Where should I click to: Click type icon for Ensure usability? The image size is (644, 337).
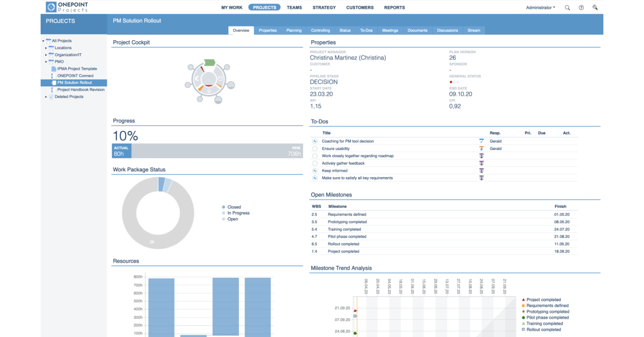[x=481, y=149]
